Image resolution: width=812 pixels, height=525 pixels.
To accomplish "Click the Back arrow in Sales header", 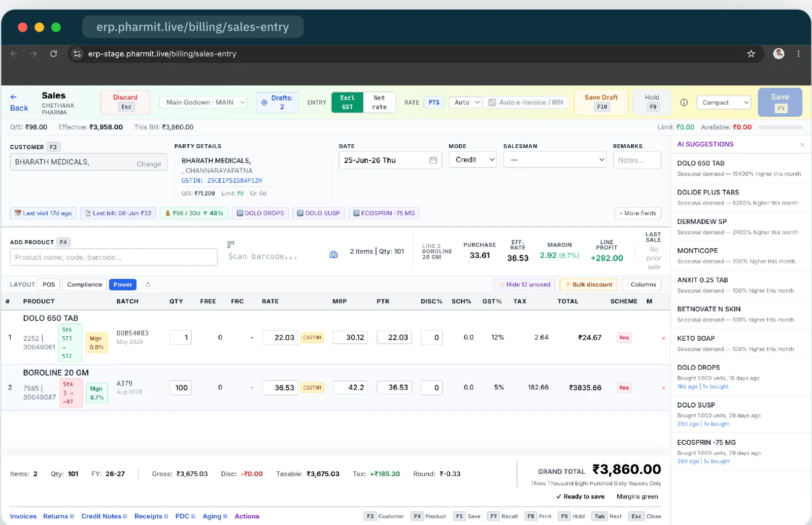I will 14,96.
